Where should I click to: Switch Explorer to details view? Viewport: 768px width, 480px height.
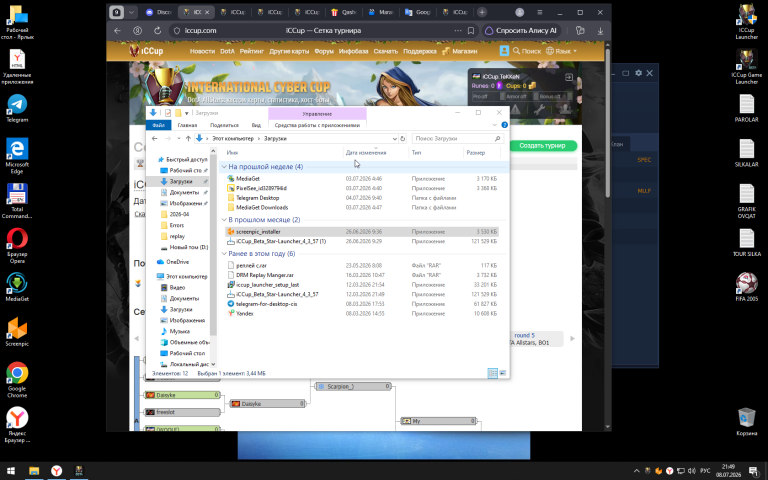(493, 373)
